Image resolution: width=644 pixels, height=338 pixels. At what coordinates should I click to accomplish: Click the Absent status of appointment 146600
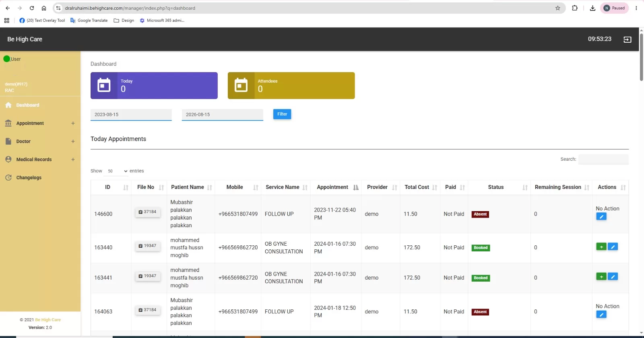(x=480, y=214)
